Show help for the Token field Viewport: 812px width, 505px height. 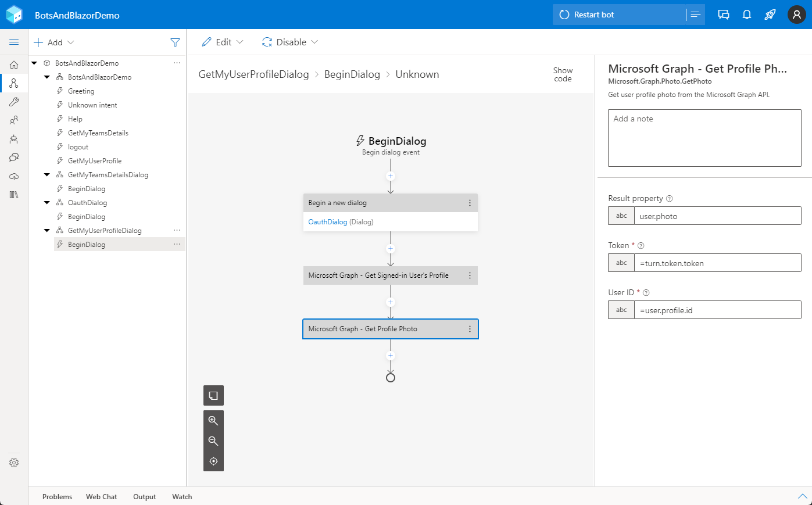tap(641, 246)
